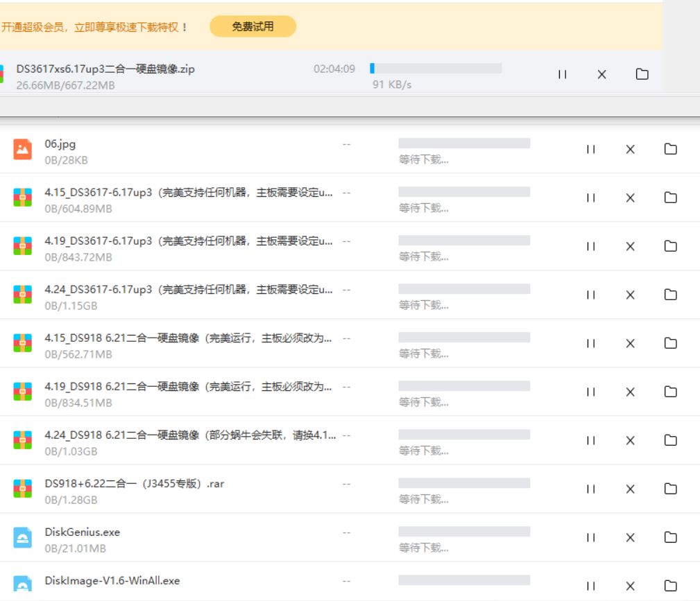The width and height of the screenshot is (700, 601).
Task: Cancel the 4.24_DS918 6.21 download
Action: 630,441
